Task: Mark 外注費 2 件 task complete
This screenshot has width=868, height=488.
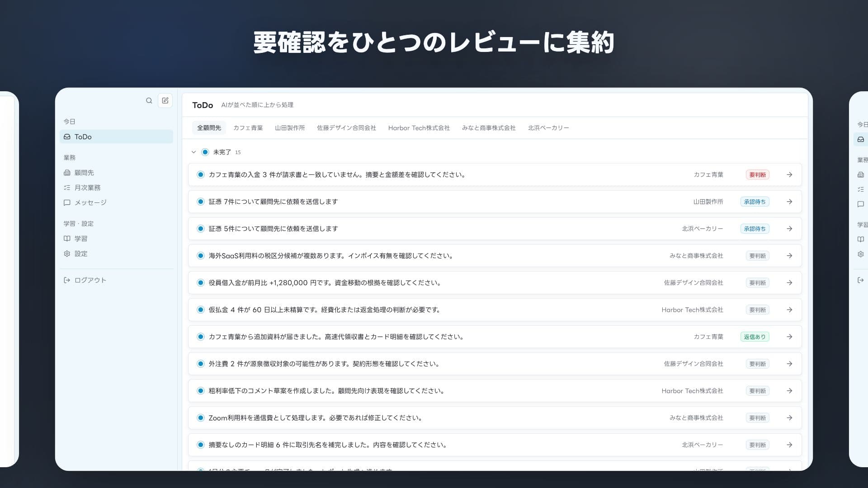Action: coord(201,364)
